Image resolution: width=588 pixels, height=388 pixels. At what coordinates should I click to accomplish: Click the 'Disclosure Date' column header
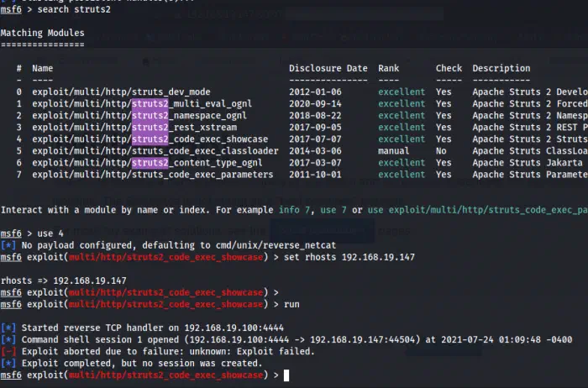click(x=328, y=68)
